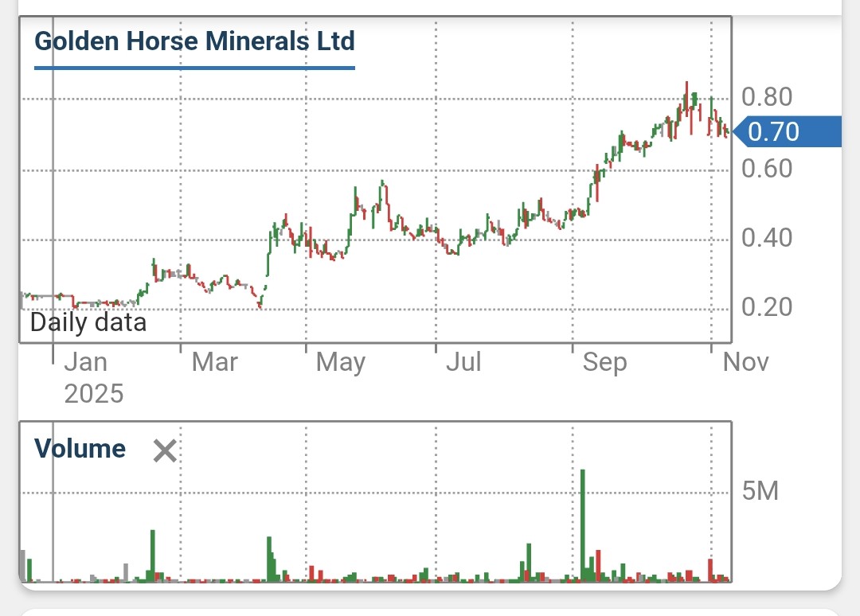This screenshot has width=860, height=616.
Task: Click the 0.40 price axis label
Action: click(x=766, y=238)
